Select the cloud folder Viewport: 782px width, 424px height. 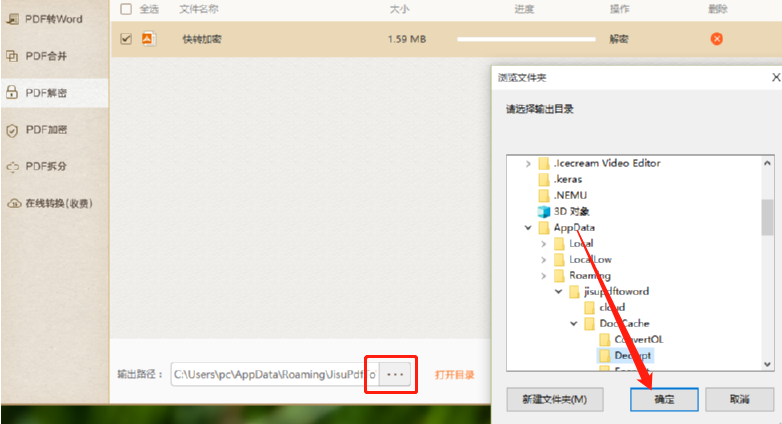[x=612, y=307]
